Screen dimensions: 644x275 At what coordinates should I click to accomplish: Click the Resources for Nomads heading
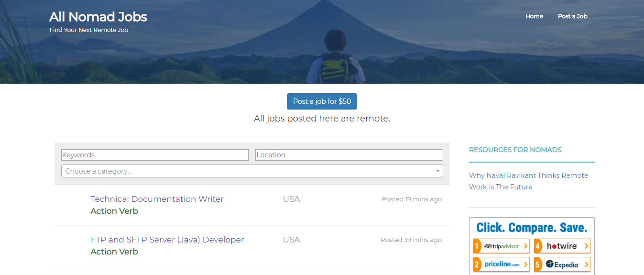point(515,150)
